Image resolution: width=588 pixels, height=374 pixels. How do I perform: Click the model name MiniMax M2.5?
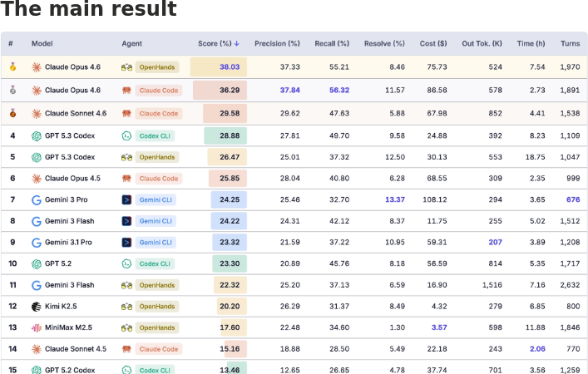click(x=68, y=327)
